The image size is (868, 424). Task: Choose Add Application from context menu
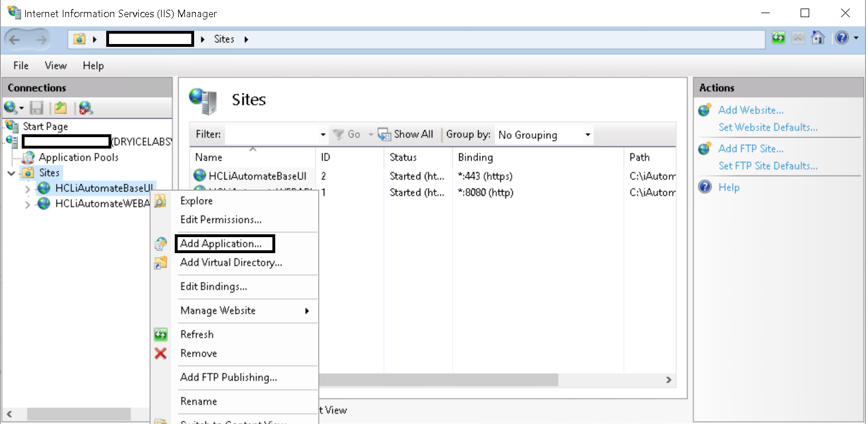(221, 243)
